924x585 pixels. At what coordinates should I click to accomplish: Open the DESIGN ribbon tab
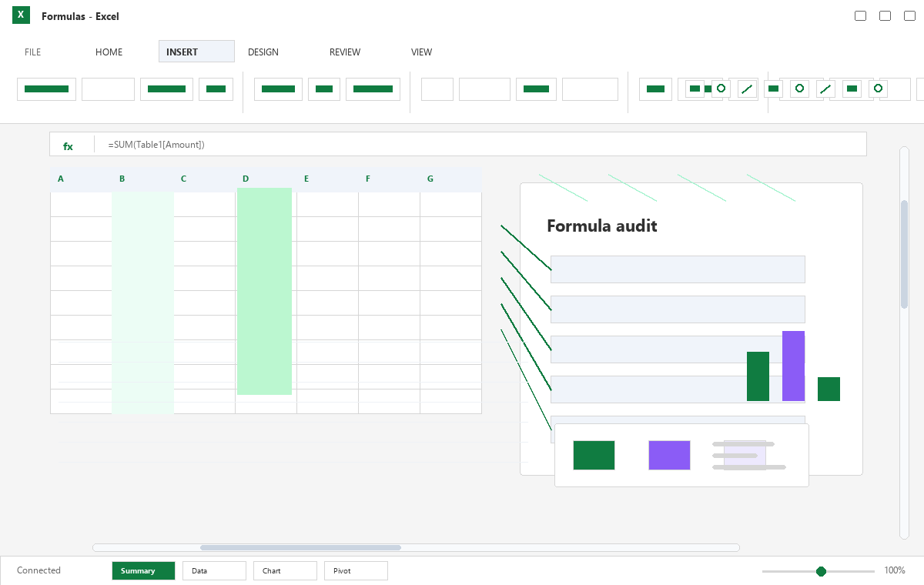tap(263, 52)
